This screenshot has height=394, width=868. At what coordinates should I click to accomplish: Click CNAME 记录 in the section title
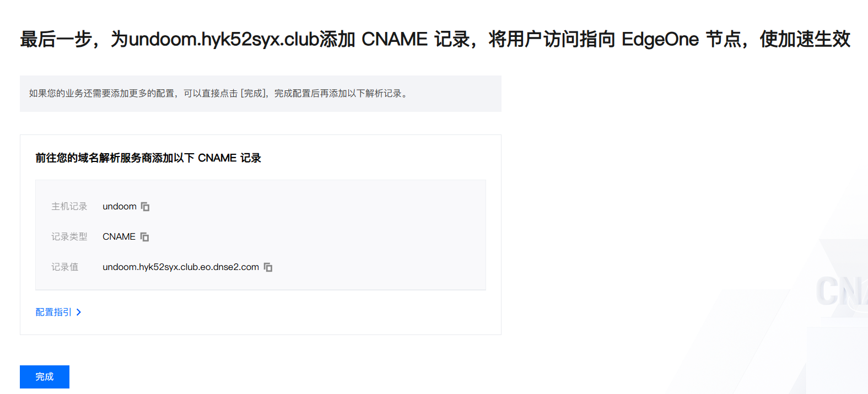click(x=229, y=158)
